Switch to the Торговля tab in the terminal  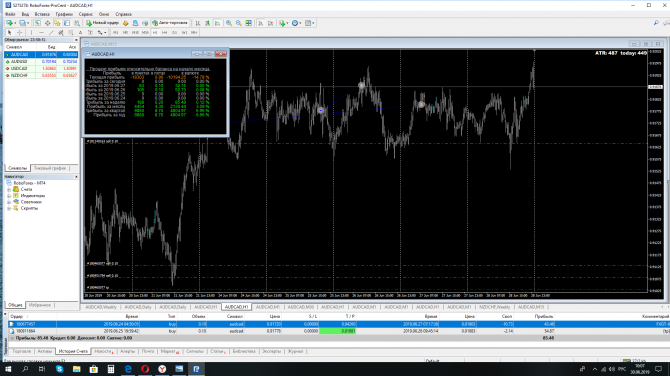coord(21,351)
